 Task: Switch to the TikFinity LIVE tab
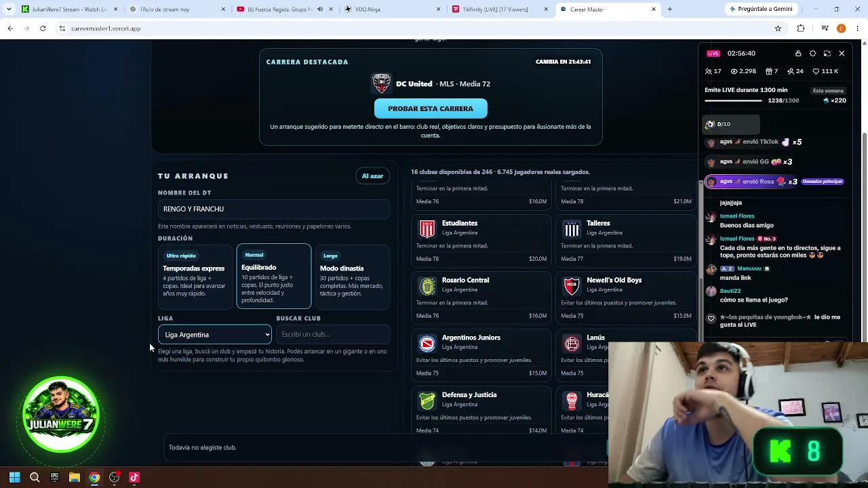[500, 9]
